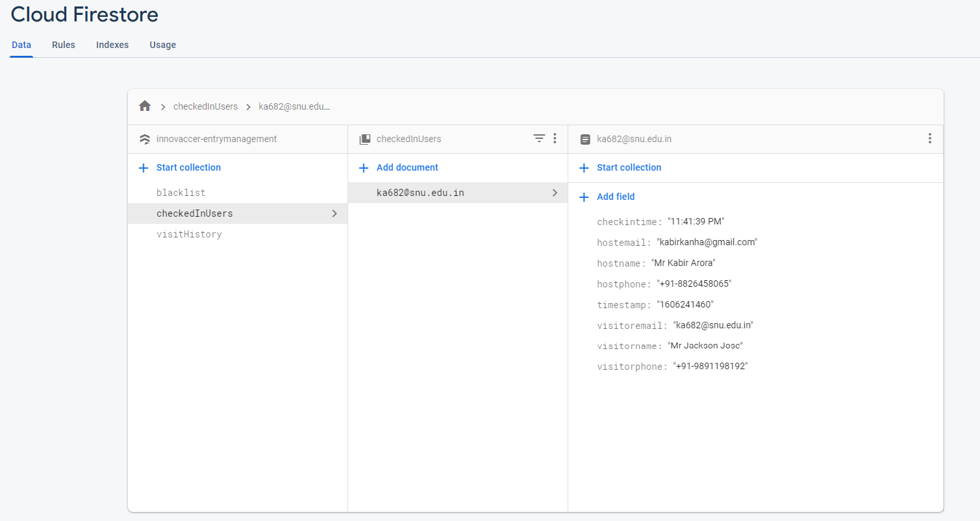The height and width of the screenshot is (521, 980).
Task: Click plus icon next to Add document
Action: [x=364, y=168]
